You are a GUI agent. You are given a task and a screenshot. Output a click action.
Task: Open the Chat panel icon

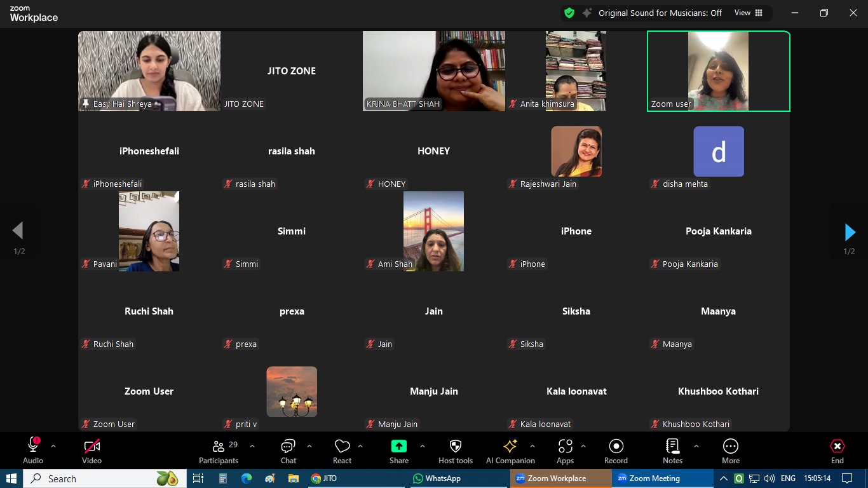pos(288,446)
